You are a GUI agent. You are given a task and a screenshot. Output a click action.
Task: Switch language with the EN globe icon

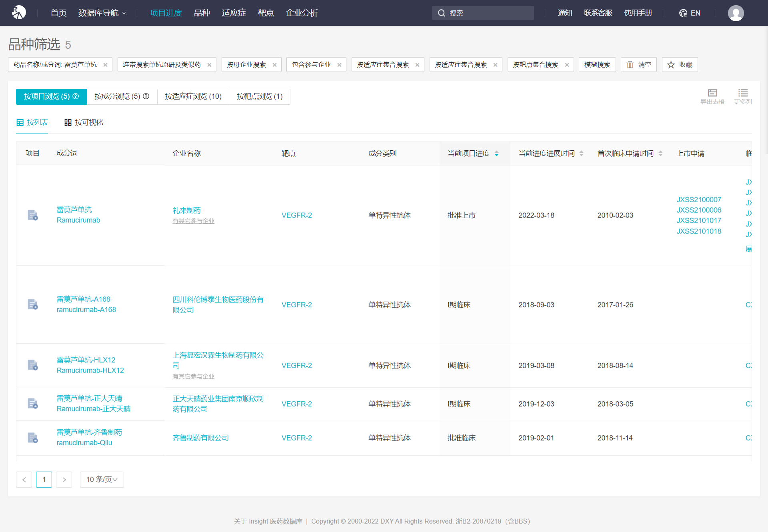[x=690, y=13]
